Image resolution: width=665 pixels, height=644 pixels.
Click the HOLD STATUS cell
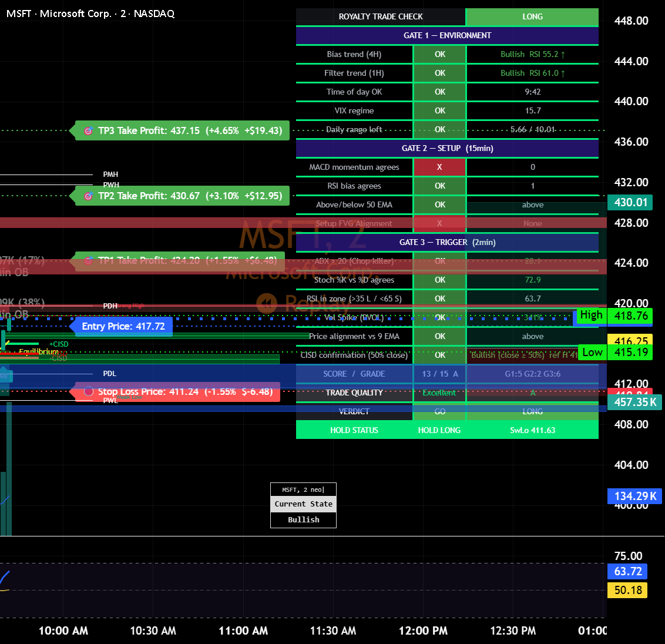354,430
